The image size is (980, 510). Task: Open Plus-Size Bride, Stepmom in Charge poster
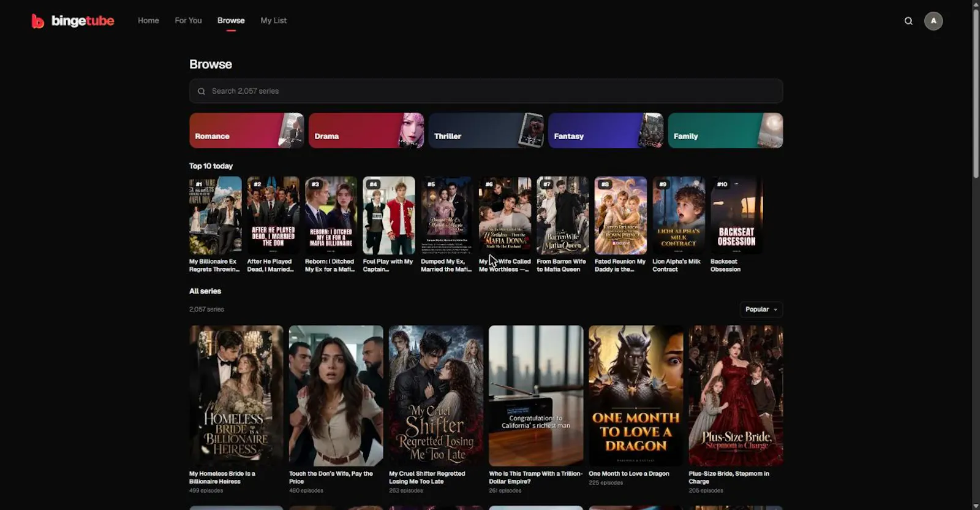(x=736, y=395)
